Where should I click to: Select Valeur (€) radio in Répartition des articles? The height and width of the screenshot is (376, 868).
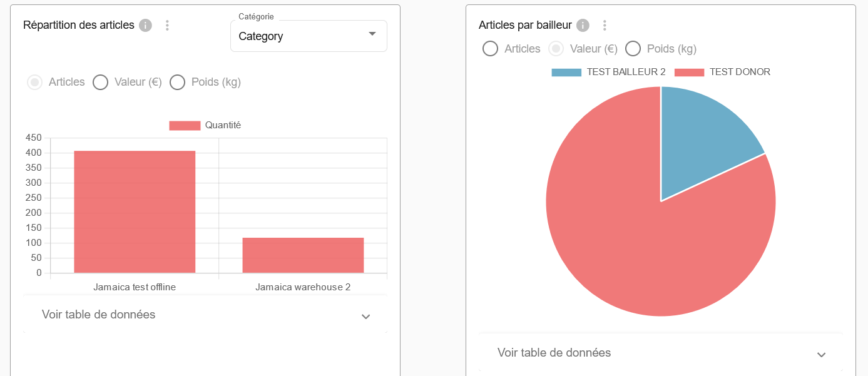(x=101, y=82)
